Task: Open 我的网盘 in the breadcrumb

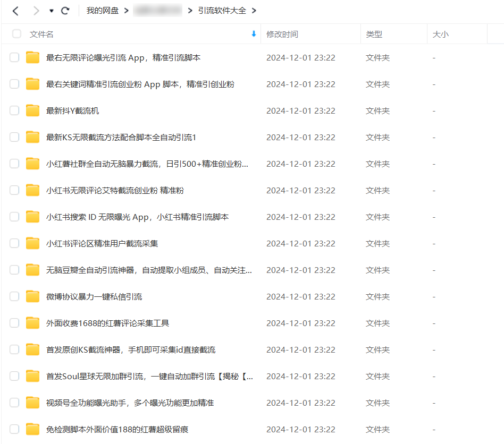Action: click(103, 11)
